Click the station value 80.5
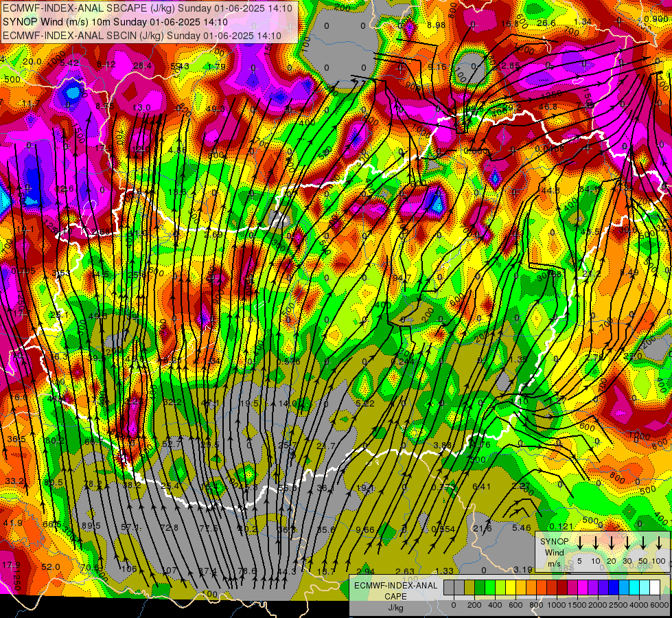672x618 pixels. pyautogui.click(x=53, y=483)
